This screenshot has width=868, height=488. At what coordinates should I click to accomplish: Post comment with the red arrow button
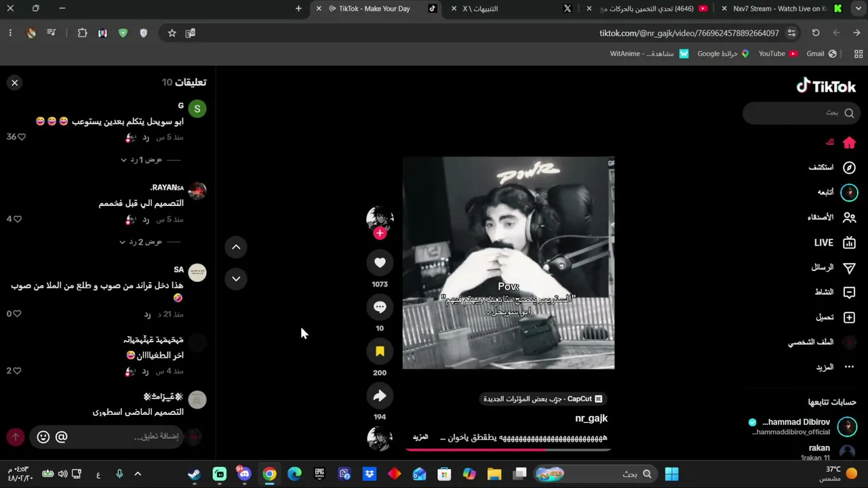[x=16, y=437]
